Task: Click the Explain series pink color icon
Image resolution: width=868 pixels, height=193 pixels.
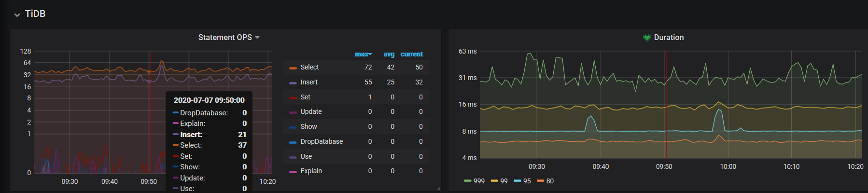Action: pos(293,172)
